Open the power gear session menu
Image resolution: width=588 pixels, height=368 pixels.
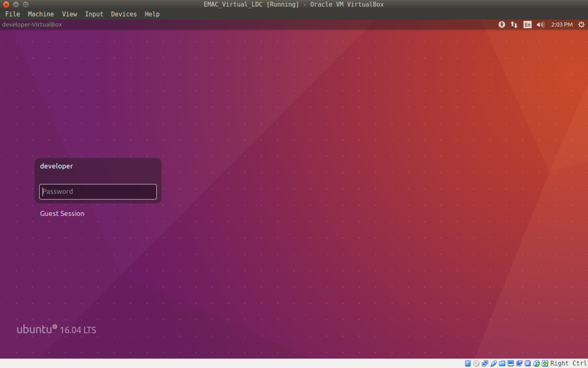pyautogui.click(x=581, y=25)
